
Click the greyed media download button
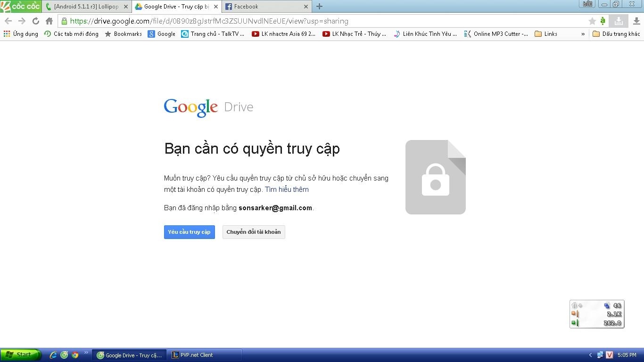click(619, 21)
